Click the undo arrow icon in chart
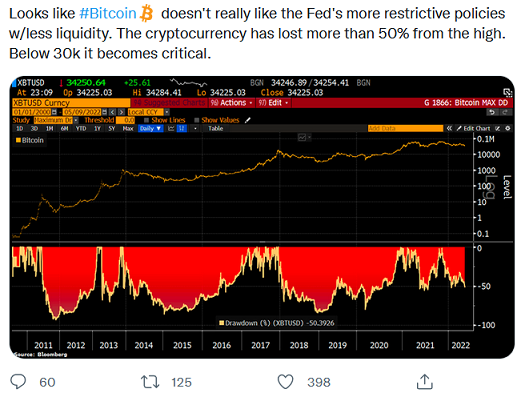525x401 pixels. coord(492,112)
